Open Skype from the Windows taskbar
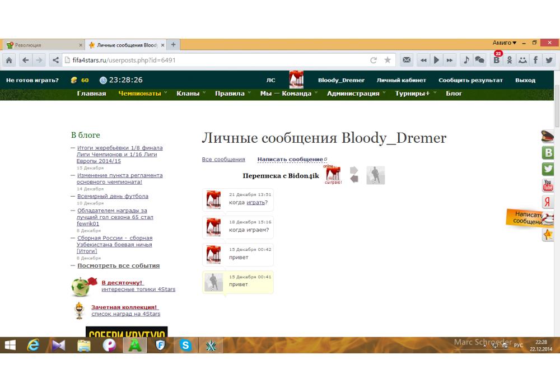Image resolution: width=560 pixels, height=392 pixels. pyautogui.click(x=185, y=346)
